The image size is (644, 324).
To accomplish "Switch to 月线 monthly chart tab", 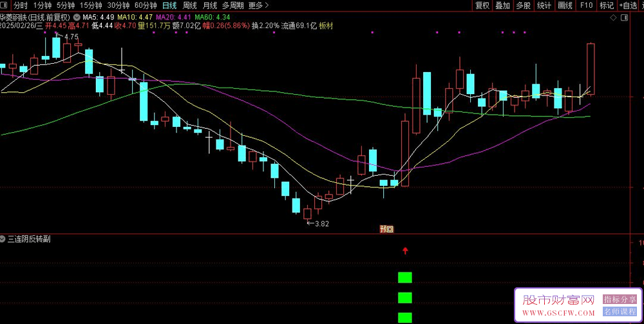I will 209,5.
